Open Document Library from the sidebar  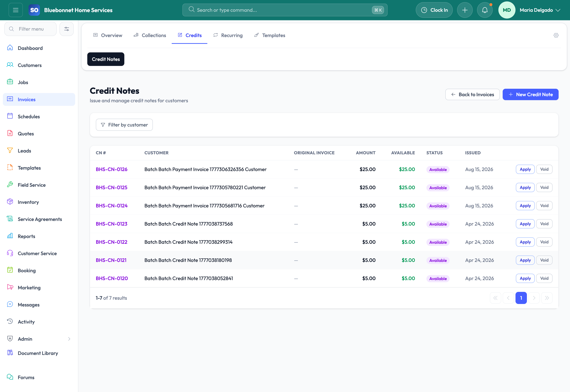39,353
